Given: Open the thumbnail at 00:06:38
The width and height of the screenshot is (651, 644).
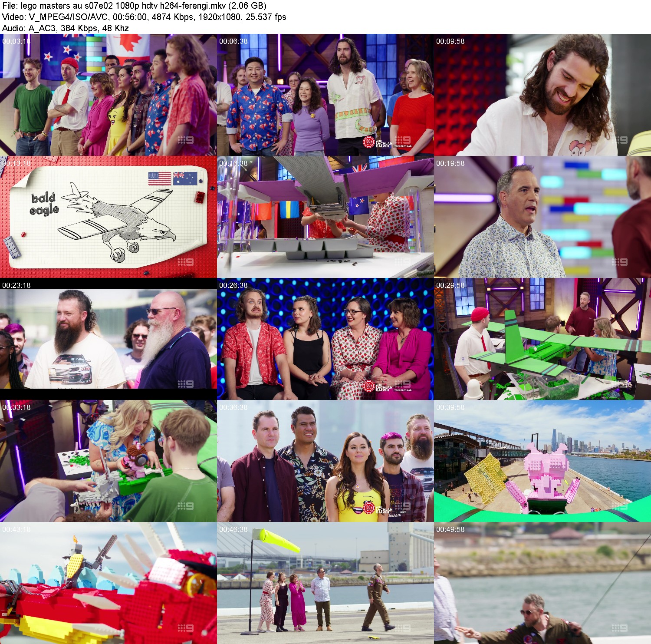Looking at the screenshot, I should (x=325, y=95).
